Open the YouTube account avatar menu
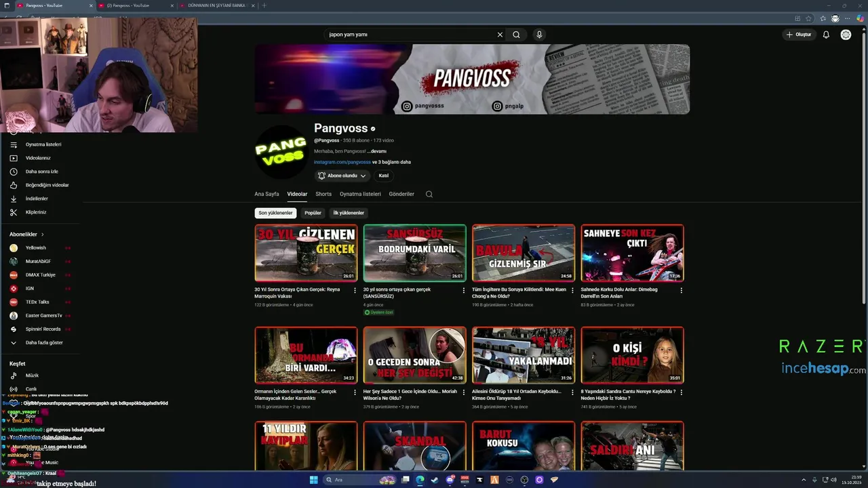The height and width of the screenshot is (488, 868). tap(846, 35)
